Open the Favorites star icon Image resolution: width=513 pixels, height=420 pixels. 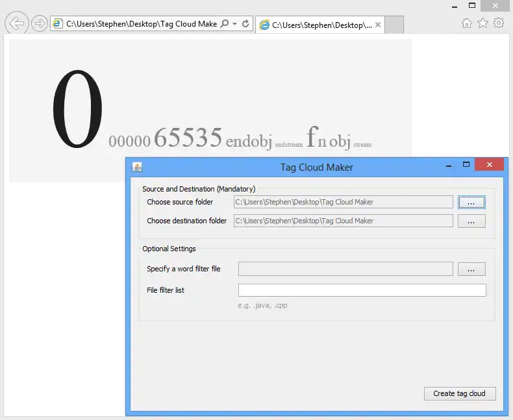(x=482, y=23)
